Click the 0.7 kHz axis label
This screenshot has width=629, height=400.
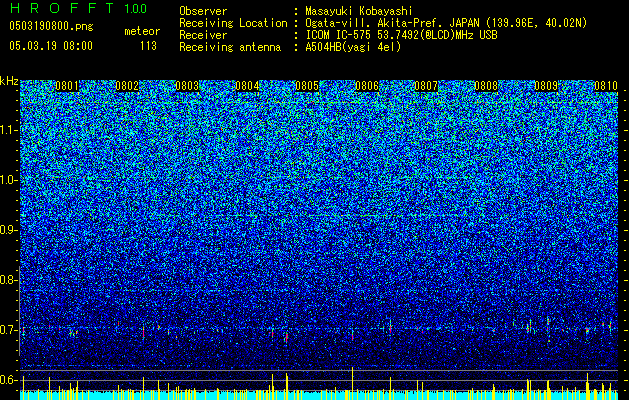point(9,330)
